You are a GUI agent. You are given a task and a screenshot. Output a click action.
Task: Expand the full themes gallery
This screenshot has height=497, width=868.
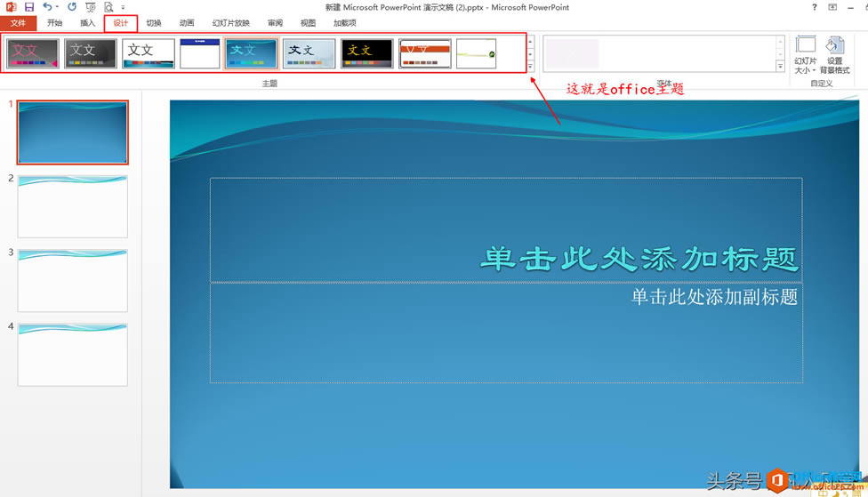tap(530, 67)
